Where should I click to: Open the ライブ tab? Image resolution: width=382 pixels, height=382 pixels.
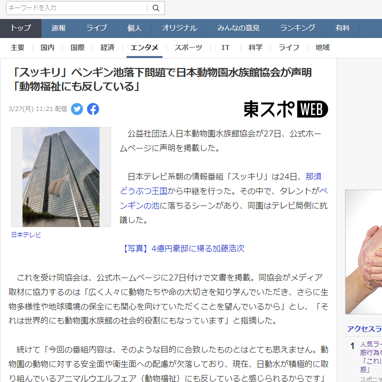point(97,28)
